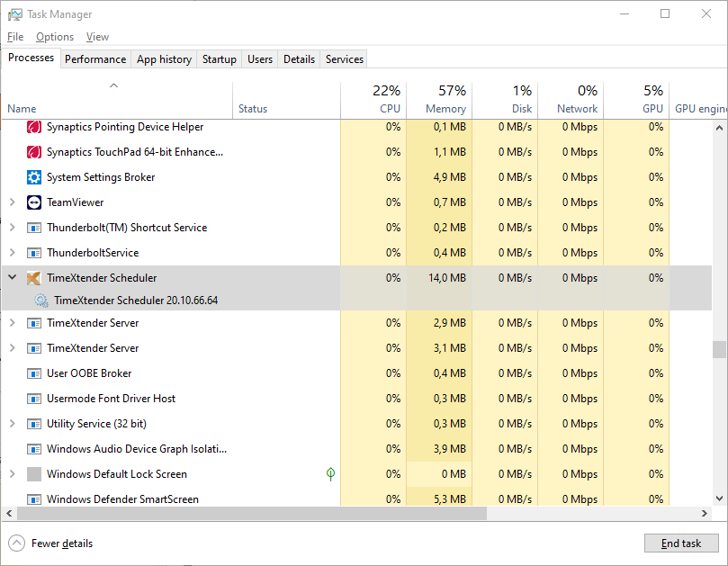Expand the 2,9 MB TimeXtender Server group
Screen dimensions: 728x566
(x=13, y=323)
